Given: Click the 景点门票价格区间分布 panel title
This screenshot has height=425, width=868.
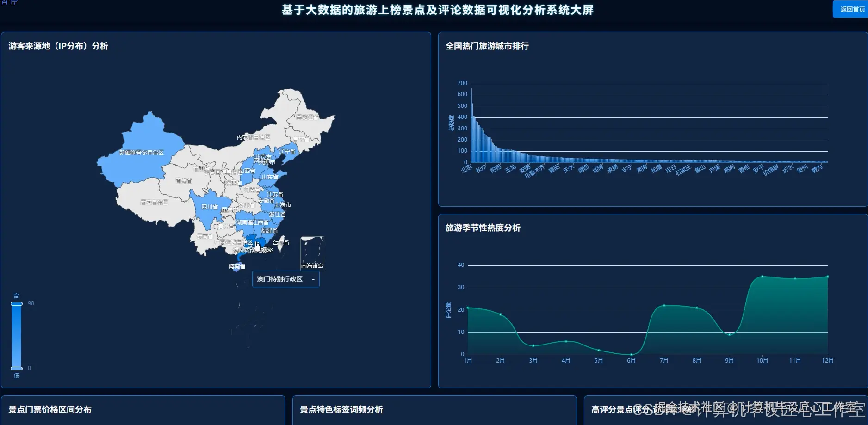Looking at the screenshot, I should [x=50, y=410].
